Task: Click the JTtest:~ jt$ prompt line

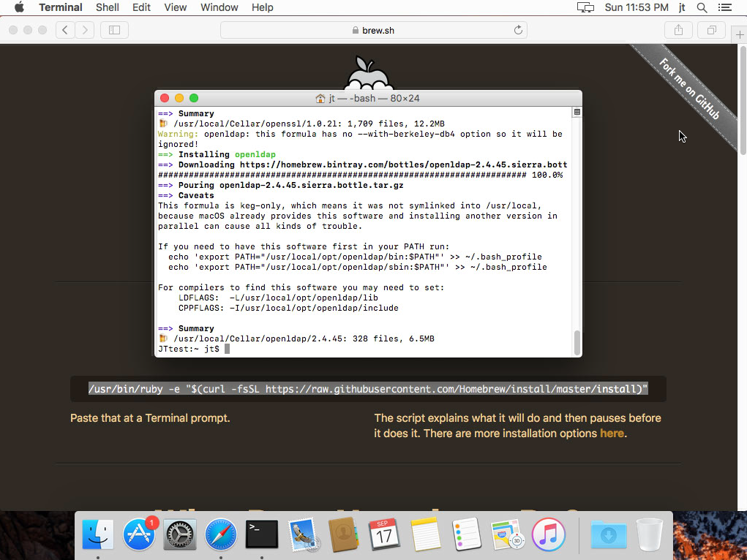Action: (x=194, y=349)
